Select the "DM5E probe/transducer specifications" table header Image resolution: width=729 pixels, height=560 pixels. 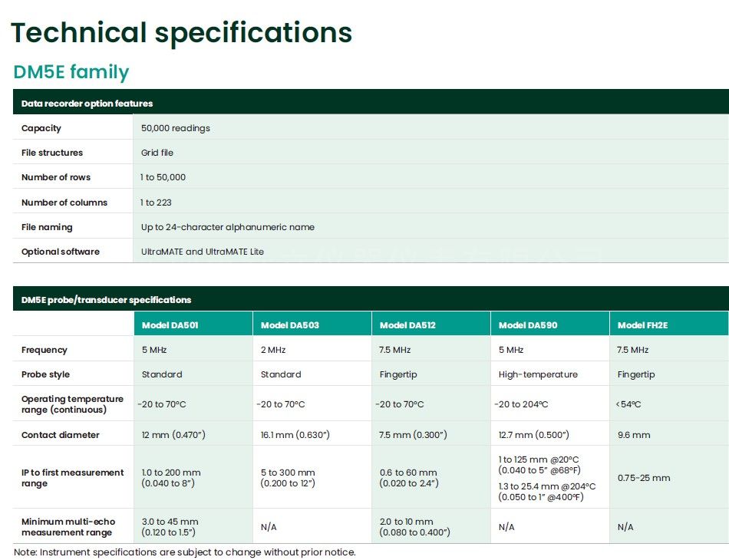[x=106, y=300]
